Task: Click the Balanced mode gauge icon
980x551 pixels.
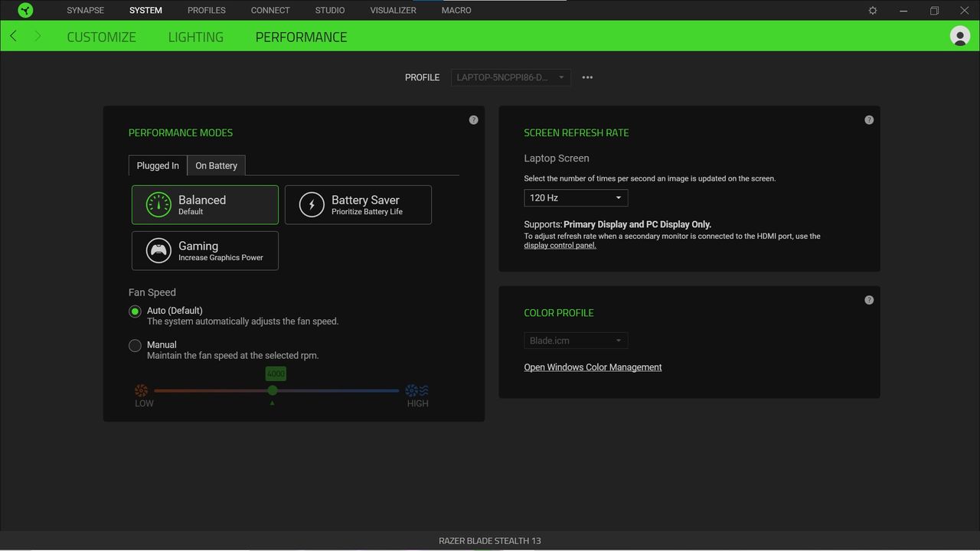Action: (x=158, y=204)
